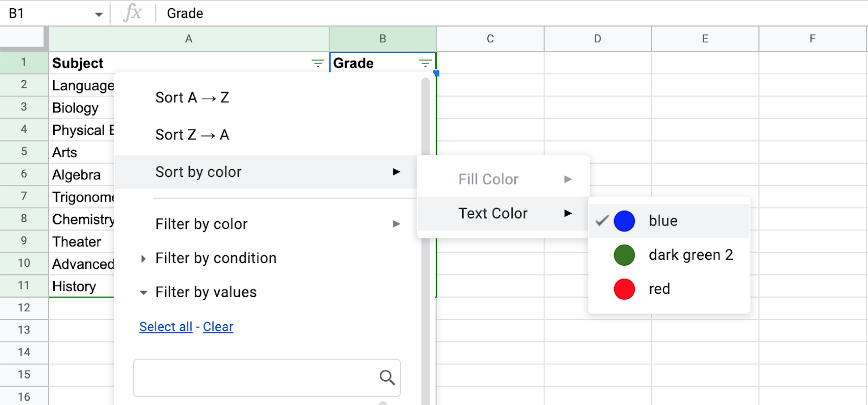Click the Fill Color submenu arrow
Viewport: 868px width, 405px height.
pos(568,179)
